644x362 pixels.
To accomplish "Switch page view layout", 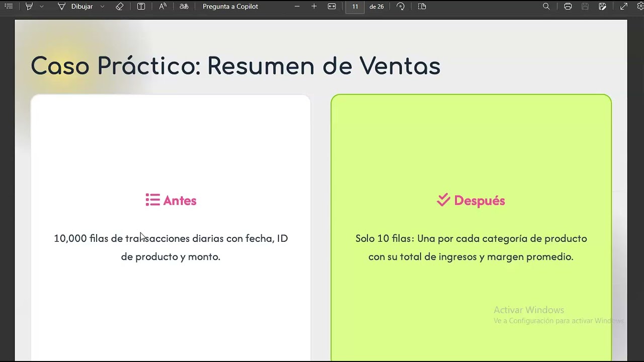I will (422, 7).
